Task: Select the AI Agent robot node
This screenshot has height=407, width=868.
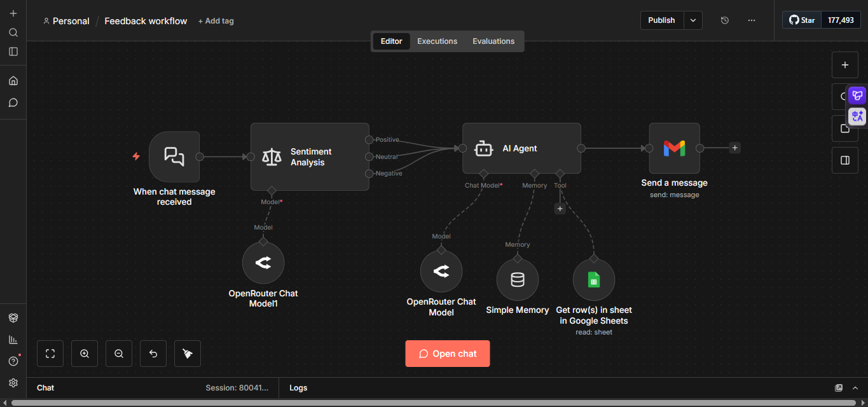Action: coord(521,148)
